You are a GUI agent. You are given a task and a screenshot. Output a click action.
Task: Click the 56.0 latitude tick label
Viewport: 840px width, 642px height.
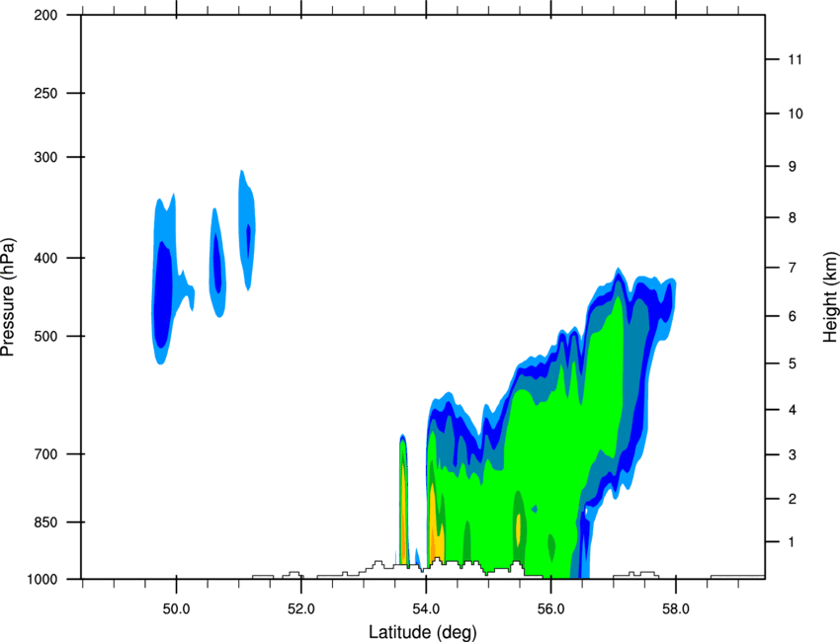550,609
